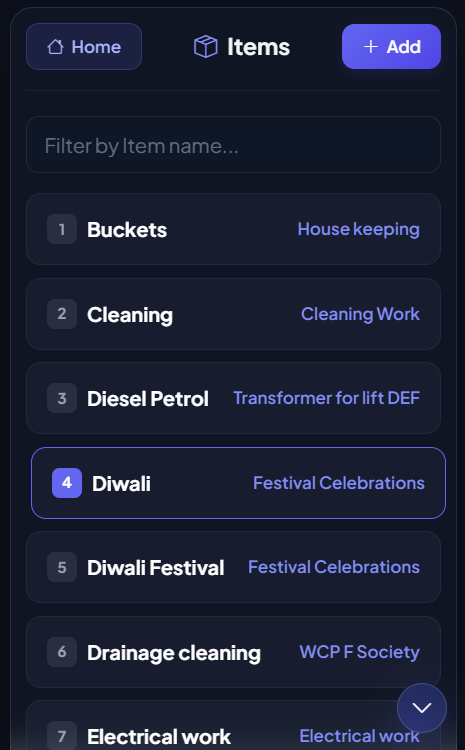Screen dimensions: 465x750
Task: Click the Transformer for lift DEF label
Action: pos(326,397)
